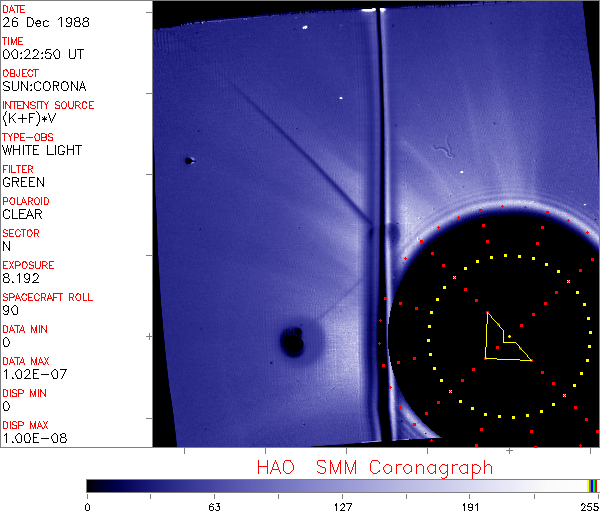Click the 255 label under the colorbar

point(589,506)
